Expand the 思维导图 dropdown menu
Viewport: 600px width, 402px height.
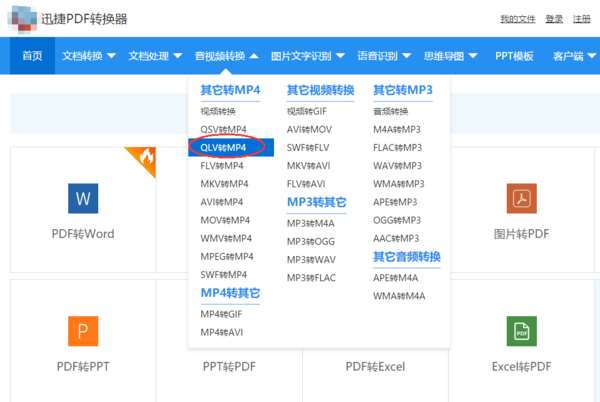click(x=450, y=56)
